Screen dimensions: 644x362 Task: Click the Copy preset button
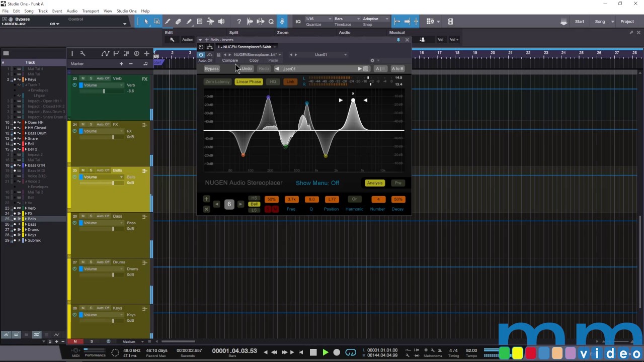[254, 60]
